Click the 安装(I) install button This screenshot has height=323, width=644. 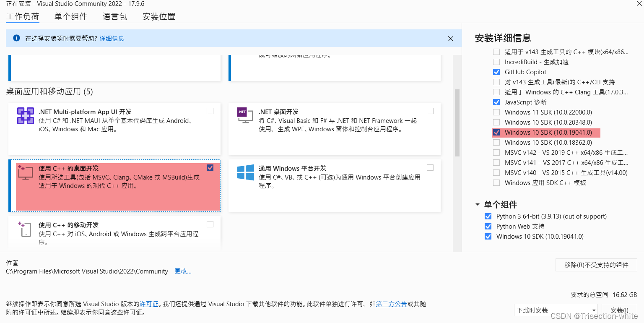(619, 310)
